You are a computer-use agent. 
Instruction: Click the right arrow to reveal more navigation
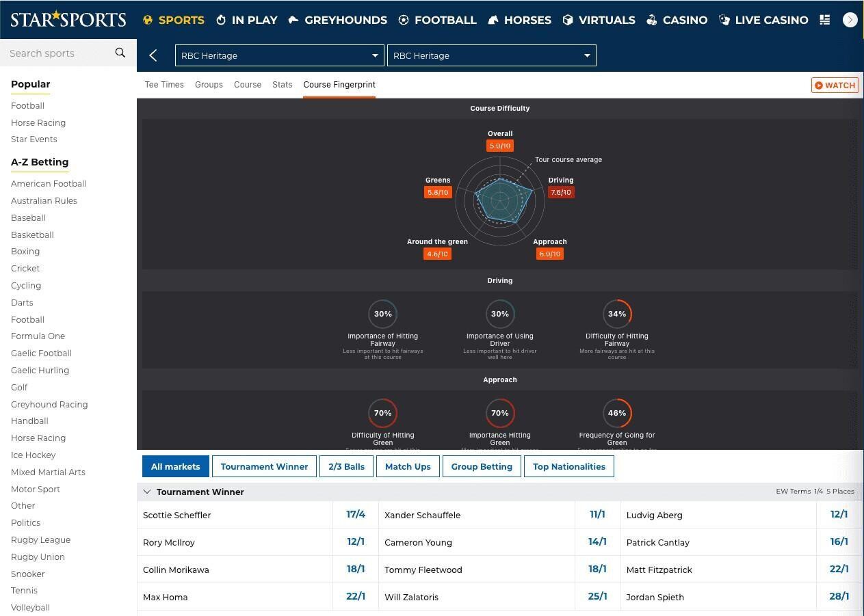(850, 20)
